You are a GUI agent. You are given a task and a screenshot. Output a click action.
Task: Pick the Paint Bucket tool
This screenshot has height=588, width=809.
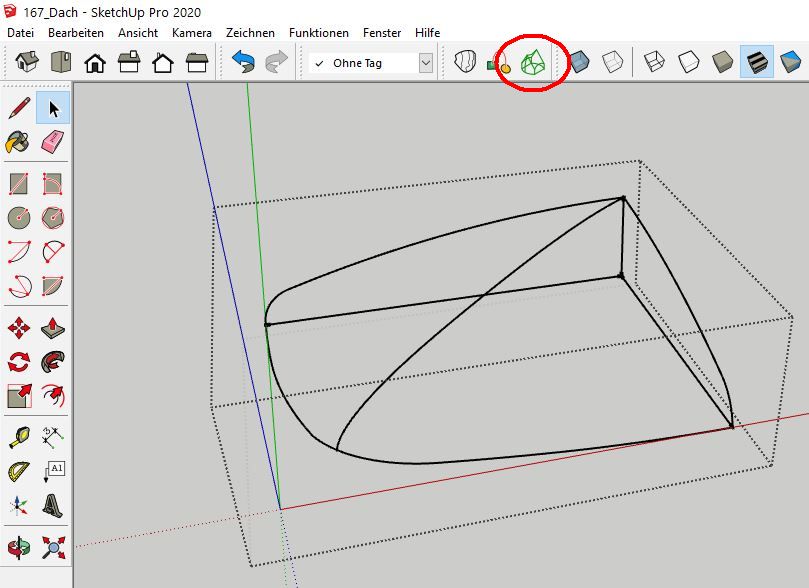[19, 142]
